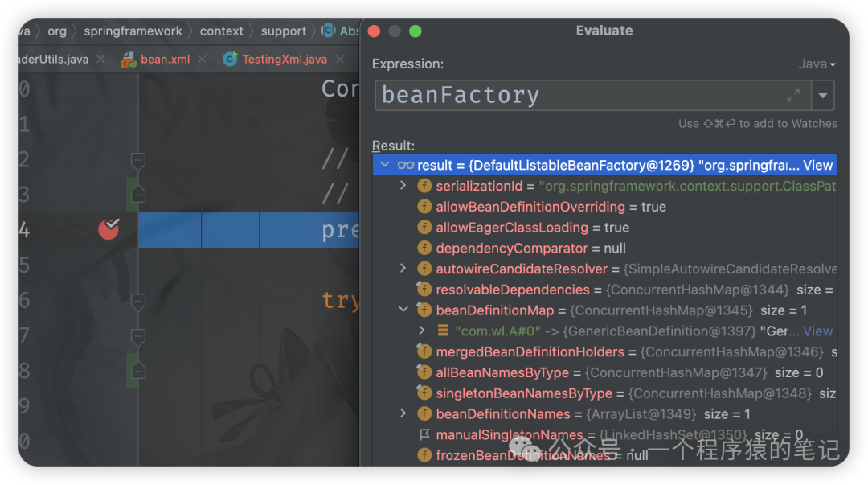The image size is (868, 485).
Task: Click the expression input field beanFactory
Action: coord(593,96)
